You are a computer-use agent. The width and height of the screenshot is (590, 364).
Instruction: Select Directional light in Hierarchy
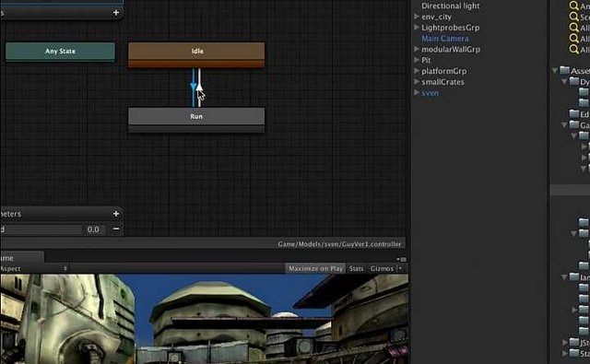451,6
